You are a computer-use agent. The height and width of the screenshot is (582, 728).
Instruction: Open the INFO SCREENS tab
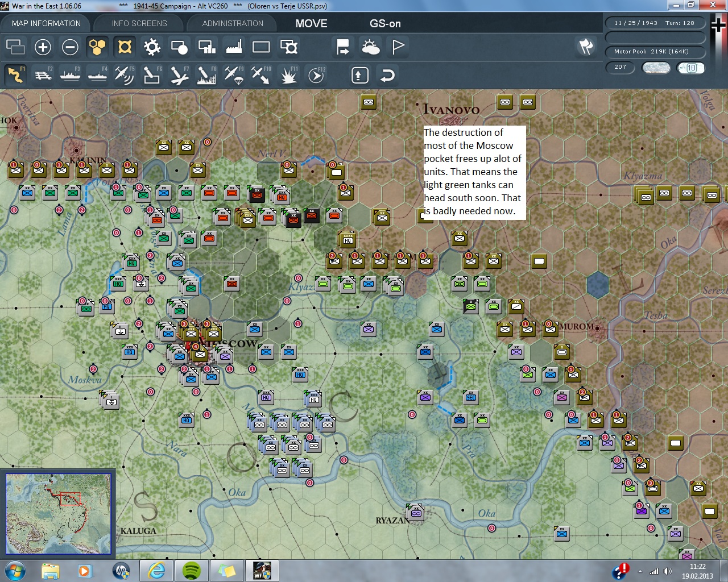click(x=139, y=23)
